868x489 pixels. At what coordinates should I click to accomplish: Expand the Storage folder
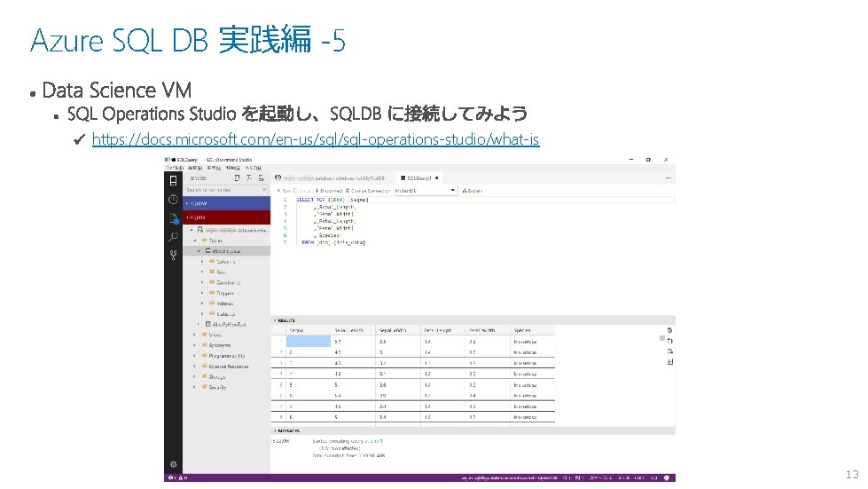tap(194, 376)
